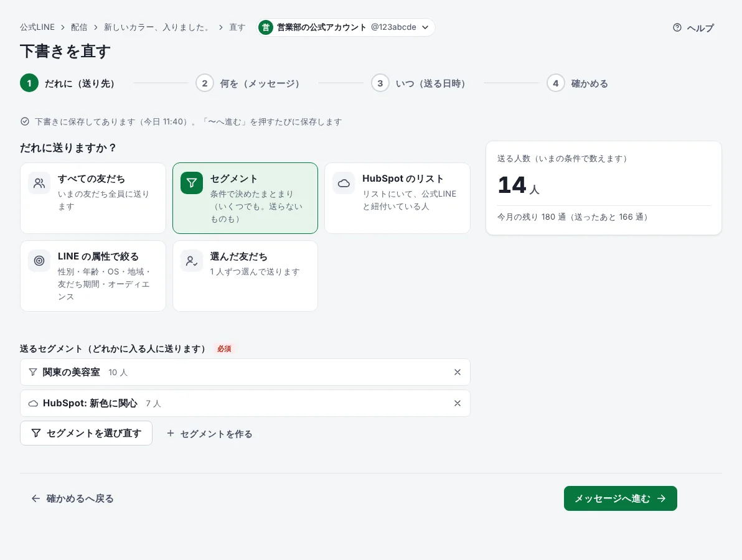Proceed with メッセージへ進む button
Image resolution: width=742 pixels, height=560 pixels.
[x=621, y=498]
